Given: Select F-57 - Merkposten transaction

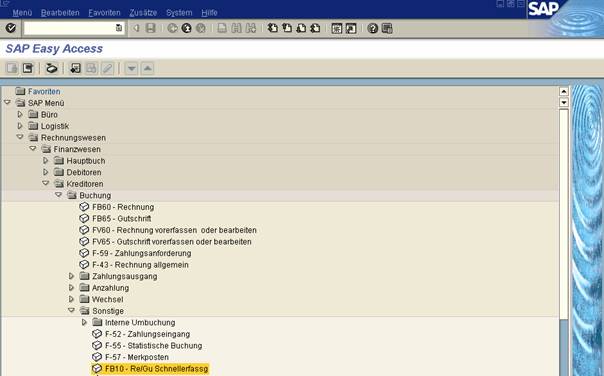Looking at the screenshot, I should pos(137,357).
